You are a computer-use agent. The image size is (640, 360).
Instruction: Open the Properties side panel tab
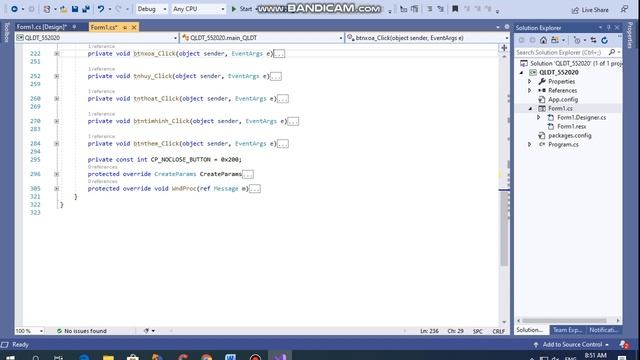631,36
